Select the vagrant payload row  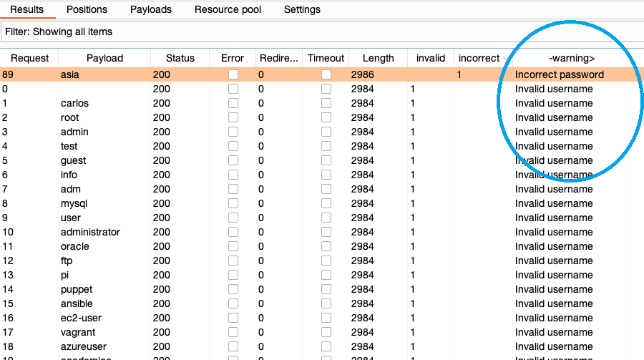[322, 332]
